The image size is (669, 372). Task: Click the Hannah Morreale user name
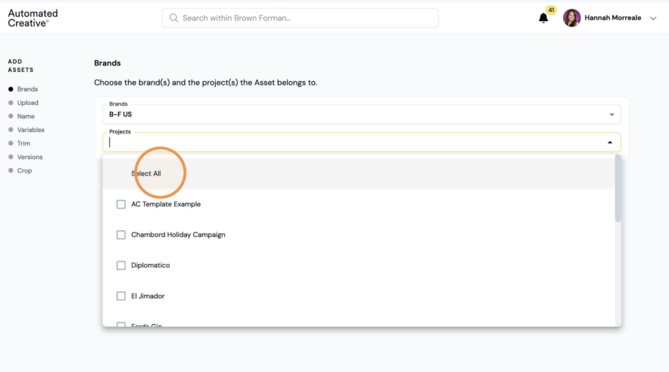[613, 18]
